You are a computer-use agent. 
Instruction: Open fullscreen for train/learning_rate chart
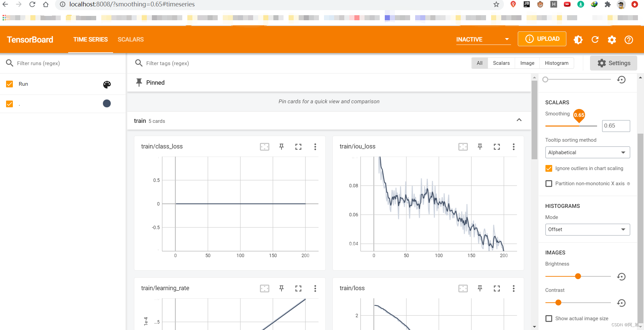298,288
